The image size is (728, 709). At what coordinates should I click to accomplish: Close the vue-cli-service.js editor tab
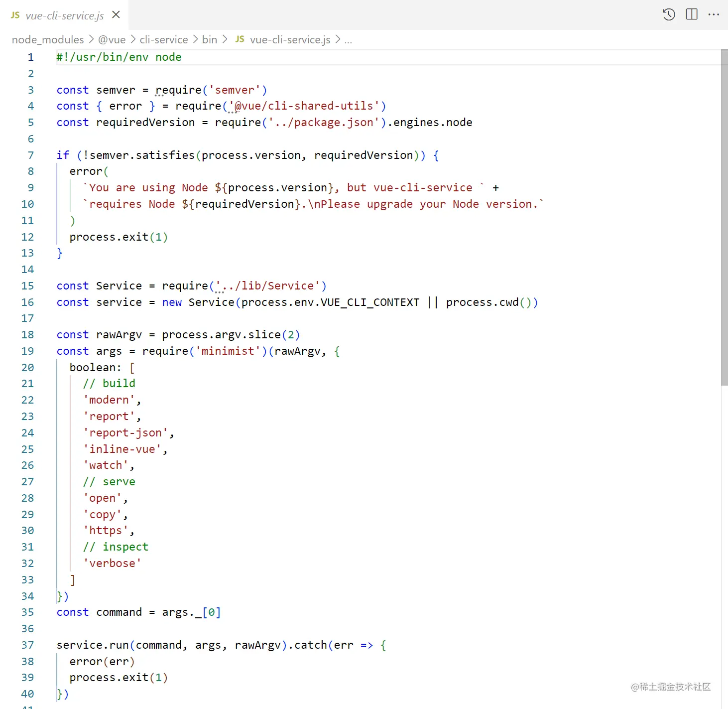[116, 15]
